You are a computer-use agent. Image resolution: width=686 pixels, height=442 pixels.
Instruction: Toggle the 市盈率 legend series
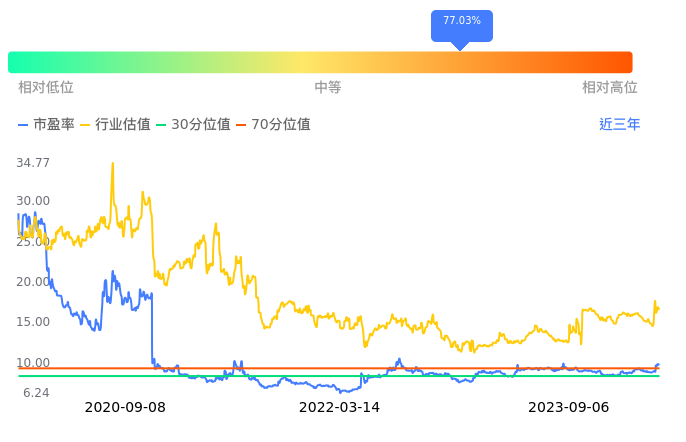click(45, 125)
